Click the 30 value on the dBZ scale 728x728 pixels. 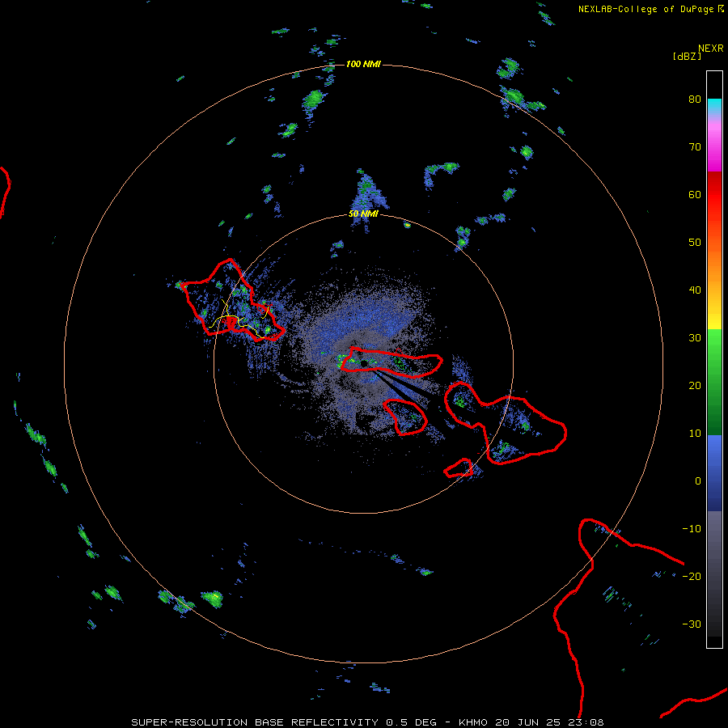(695, 338)
